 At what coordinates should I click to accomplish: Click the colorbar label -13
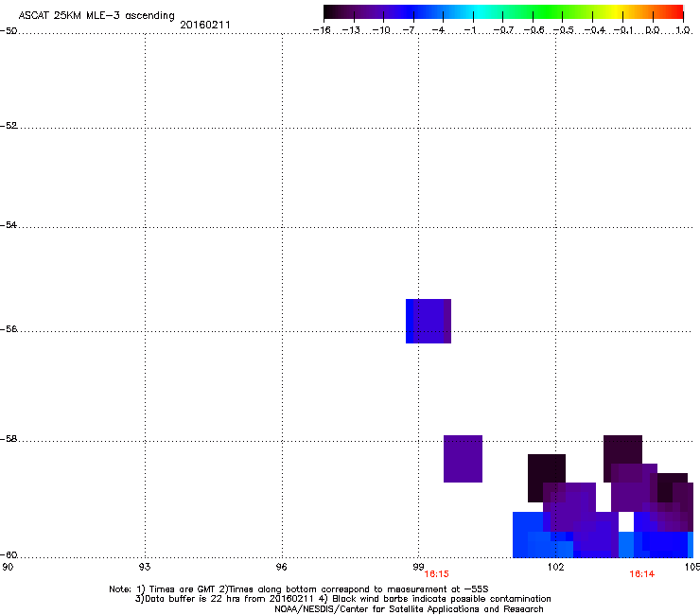click(351, 30)
